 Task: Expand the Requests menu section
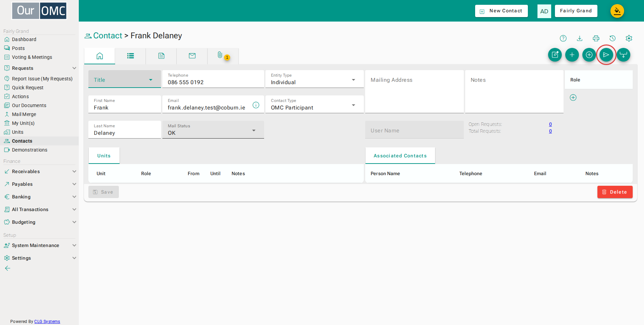[39, 68]
